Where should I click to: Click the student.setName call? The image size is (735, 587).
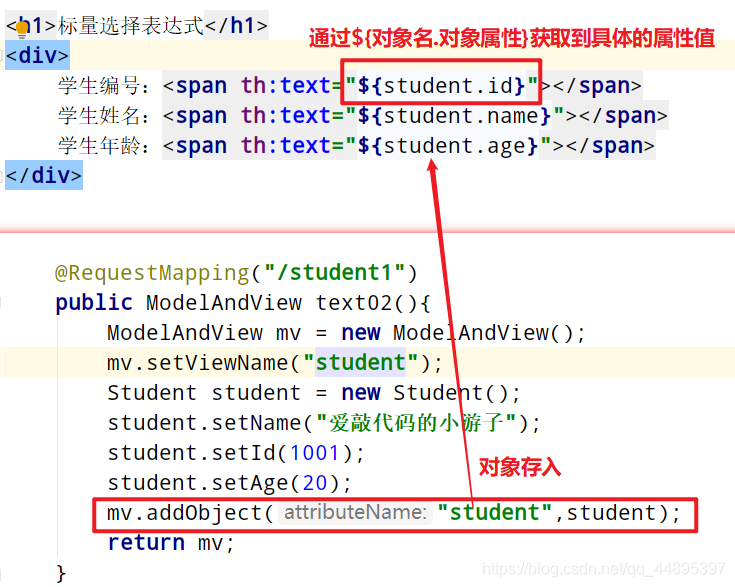pos(323,423)
